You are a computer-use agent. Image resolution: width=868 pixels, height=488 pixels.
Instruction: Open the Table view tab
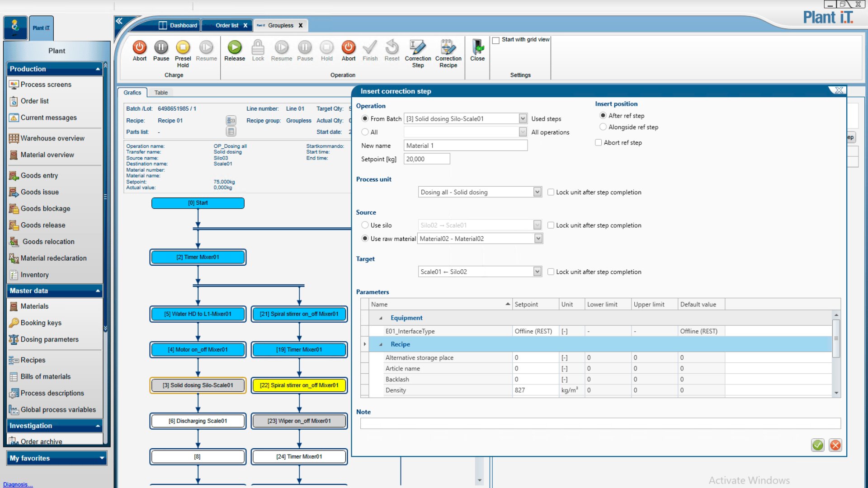(x=161, y=92)
